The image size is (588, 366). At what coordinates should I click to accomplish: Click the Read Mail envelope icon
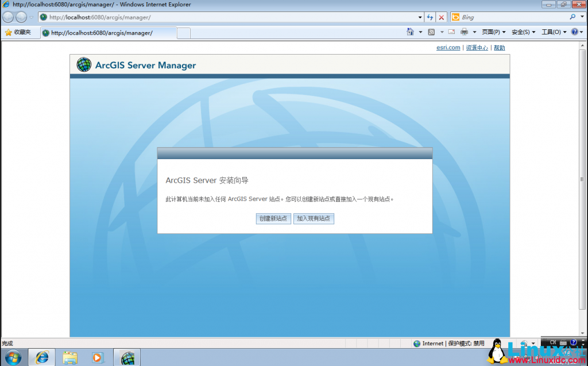(x=451, y=32)
